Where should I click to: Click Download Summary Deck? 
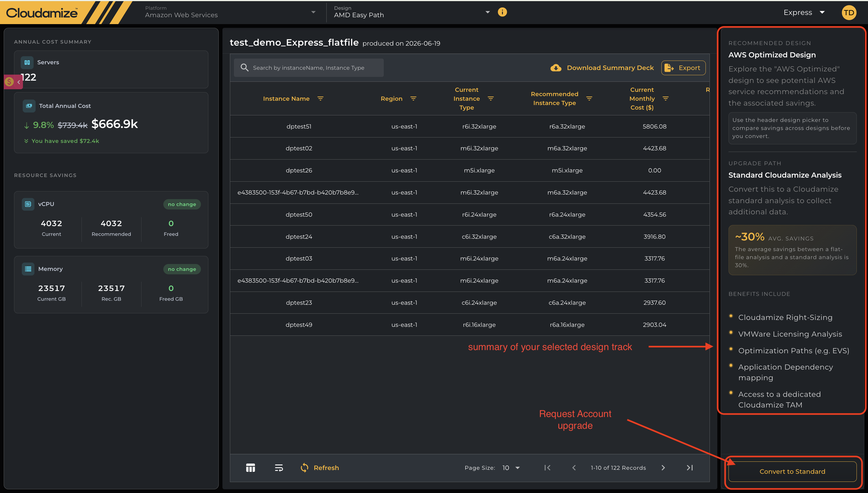pos(602,68)
